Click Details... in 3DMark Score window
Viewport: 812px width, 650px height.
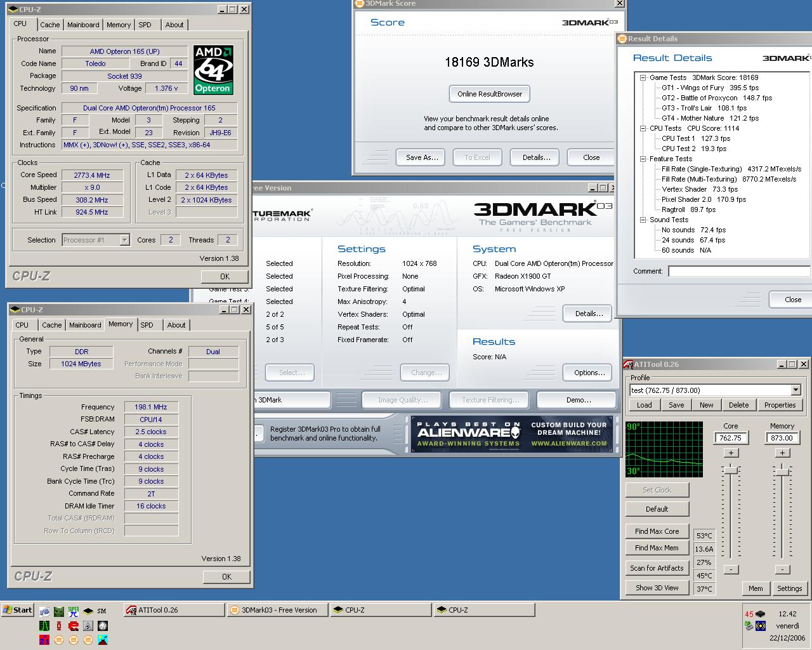click(536, 157)
